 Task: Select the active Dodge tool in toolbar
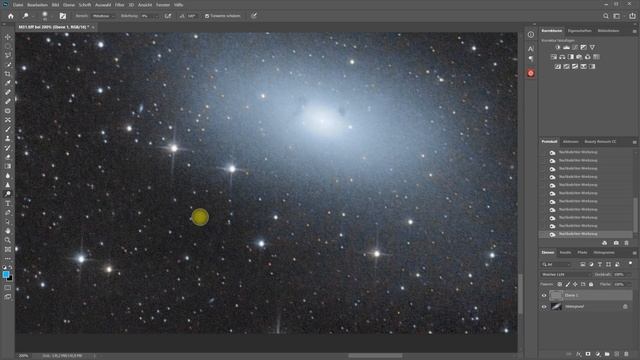coord(8,194)
